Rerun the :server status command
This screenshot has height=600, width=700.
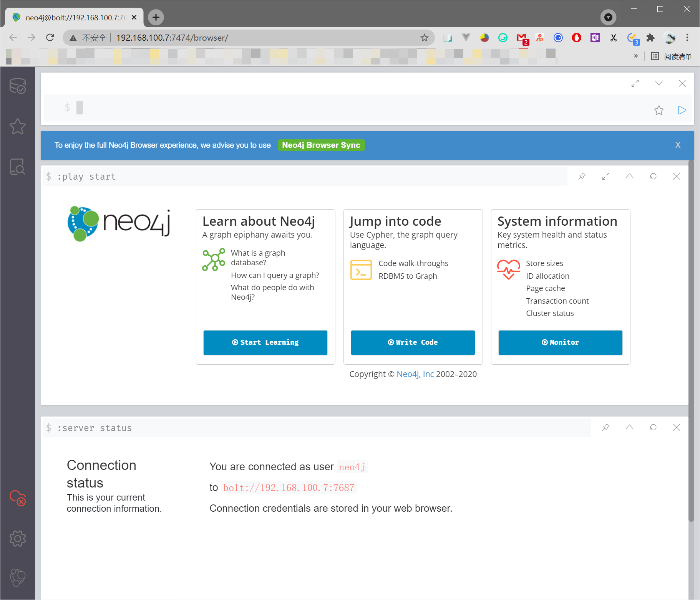[653, 427]
